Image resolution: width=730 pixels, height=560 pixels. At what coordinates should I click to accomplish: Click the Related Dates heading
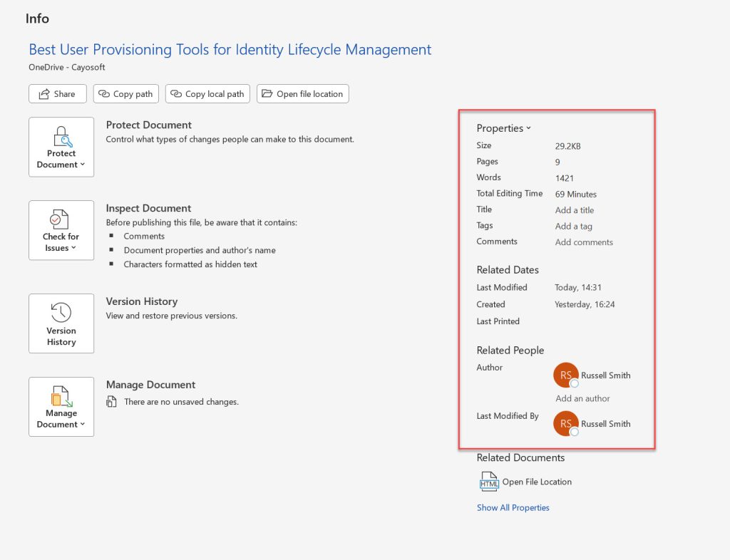(508, 270)
